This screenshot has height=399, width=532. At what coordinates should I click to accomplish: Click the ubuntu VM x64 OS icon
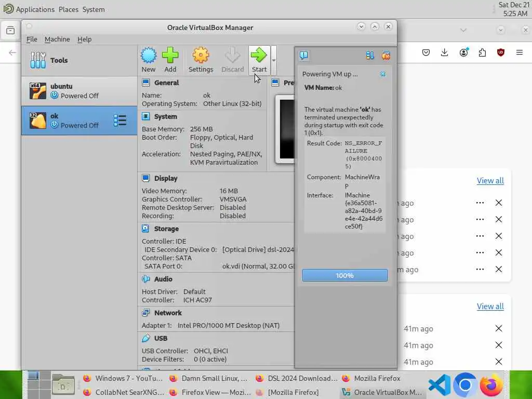(x=37, y=91)
